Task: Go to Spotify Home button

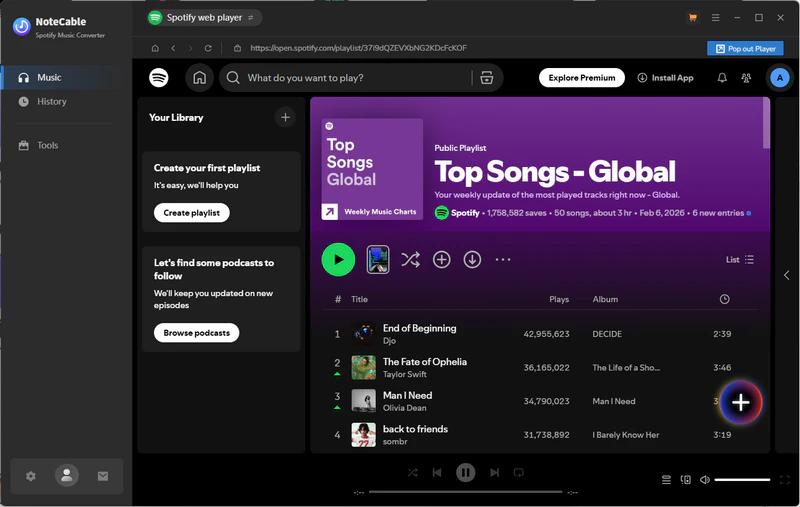Action: (x=199, y=78)
